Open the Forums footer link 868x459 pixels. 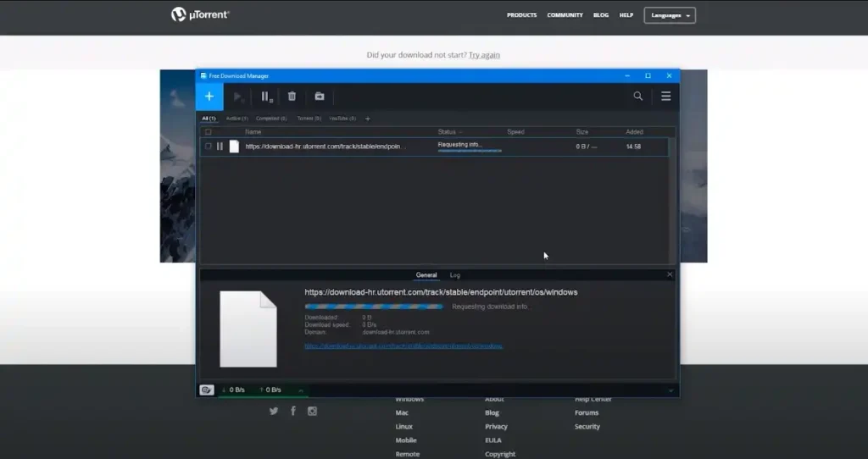(587, 412)
